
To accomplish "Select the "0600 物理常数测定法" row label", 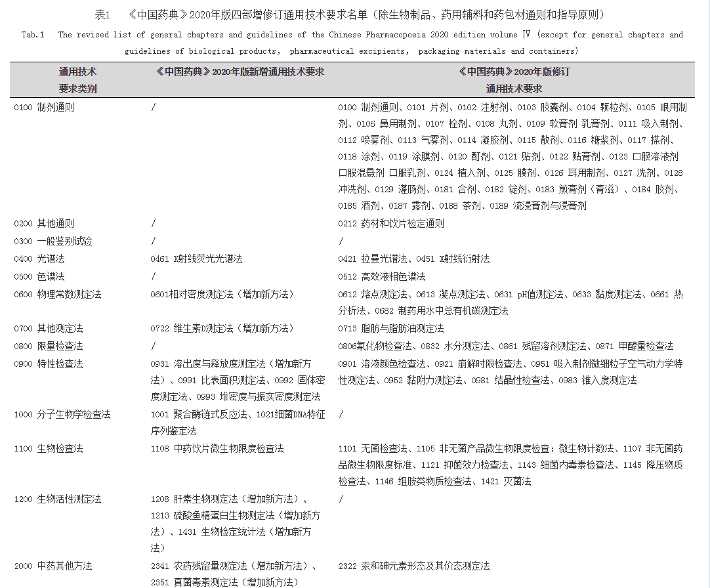I will [x=58, y=295].
